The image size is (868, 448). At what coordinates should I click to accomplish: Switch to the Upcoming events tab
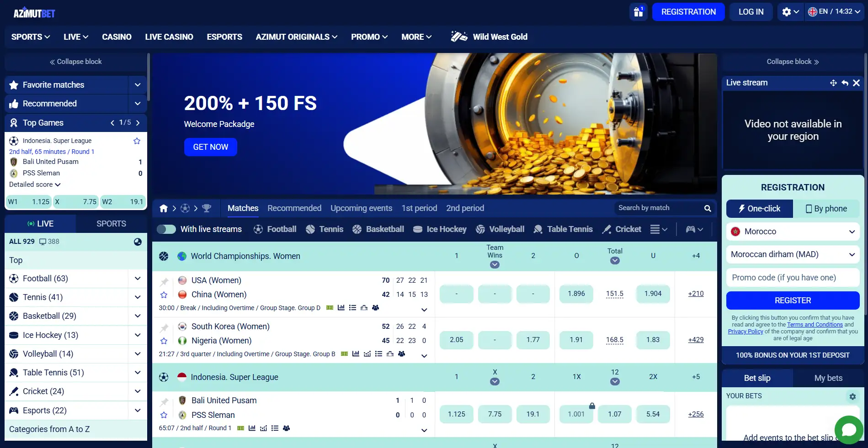tap(361, 208)
